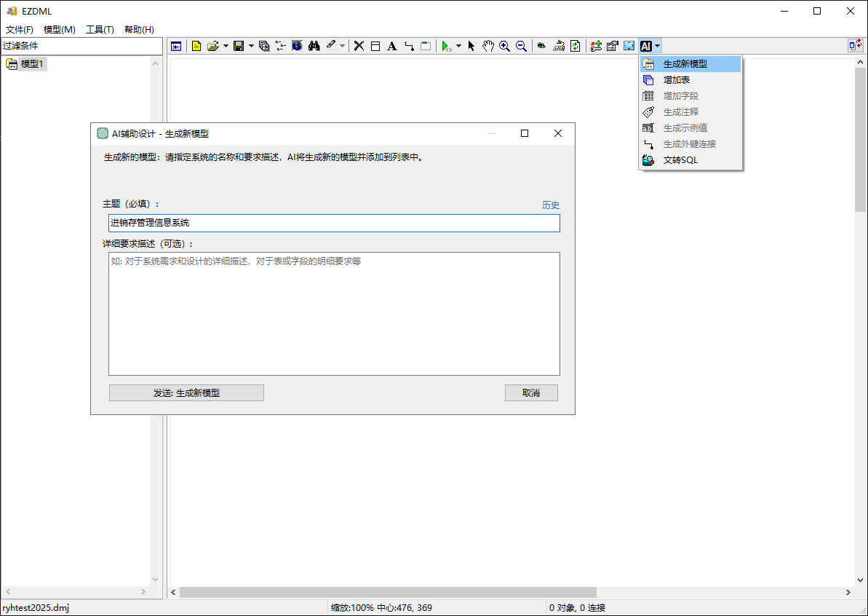Image resolution: width=868 pixels, height=616 pixels.
Task: Open the AI toolbar dropdown arrow
Action: [658, 46]
